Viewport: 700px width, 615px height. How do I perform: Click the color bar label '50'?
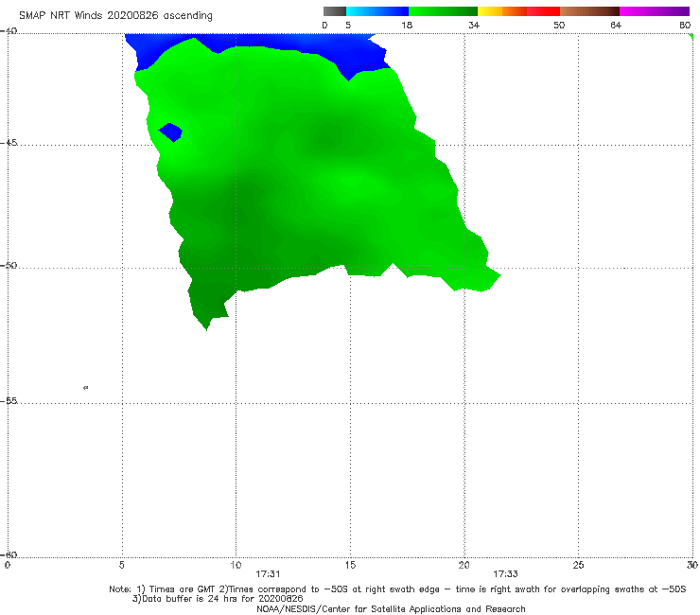pyautogui.click(x=559, y=25)
